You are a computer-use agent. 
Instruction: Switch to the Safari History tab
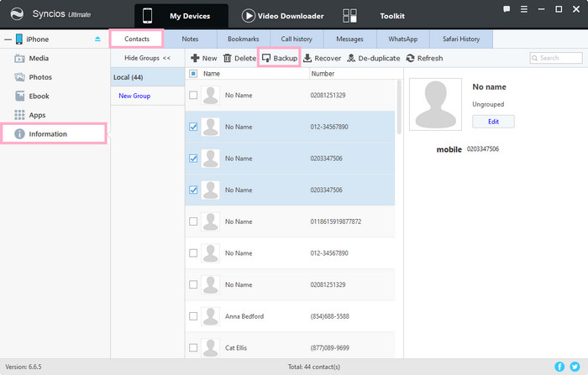[461, 39]
